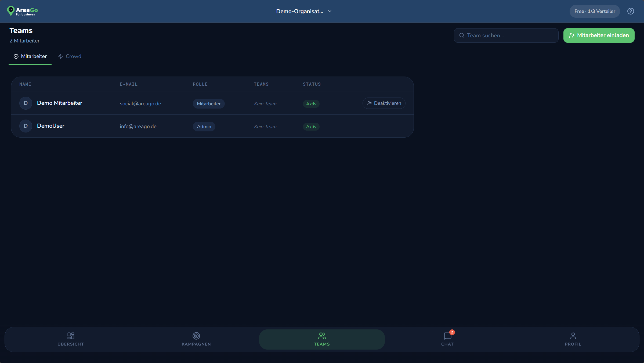Open the help question mark icon
Image resolution: width=644 pixels, height=363 pixels.
click(631, 11)
